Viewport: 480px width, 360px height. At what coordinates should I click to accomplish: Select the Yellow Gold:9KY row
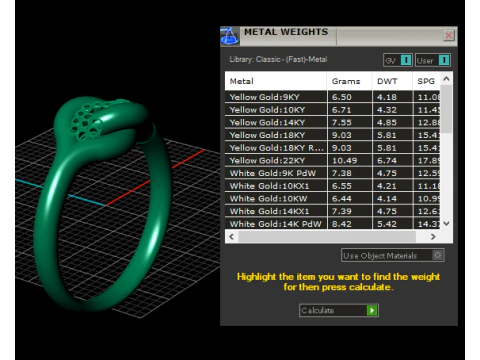tap(332, 97)
